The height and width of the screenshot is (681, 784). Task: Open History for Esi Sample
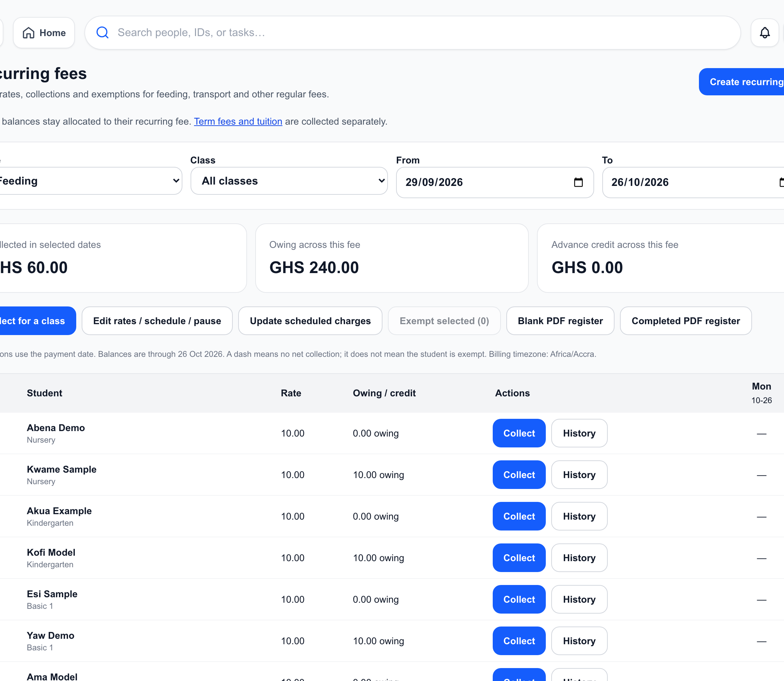point(579,599)
